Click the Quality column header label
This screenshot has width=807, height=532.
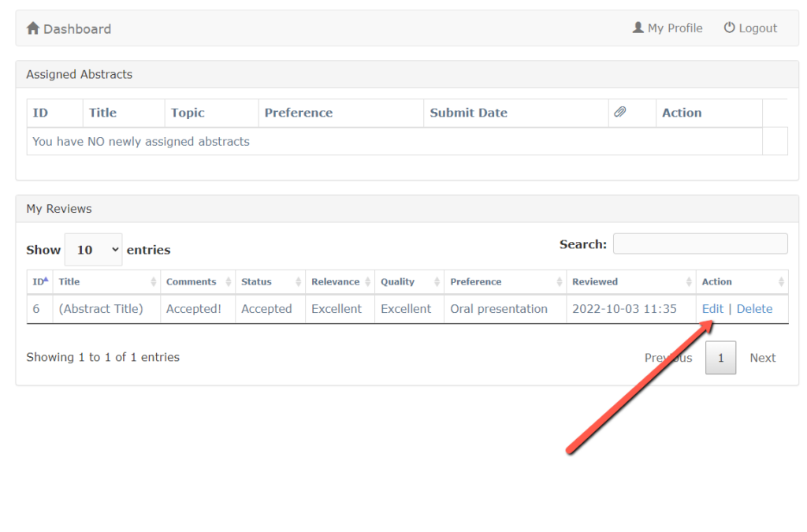coord(397,281)
